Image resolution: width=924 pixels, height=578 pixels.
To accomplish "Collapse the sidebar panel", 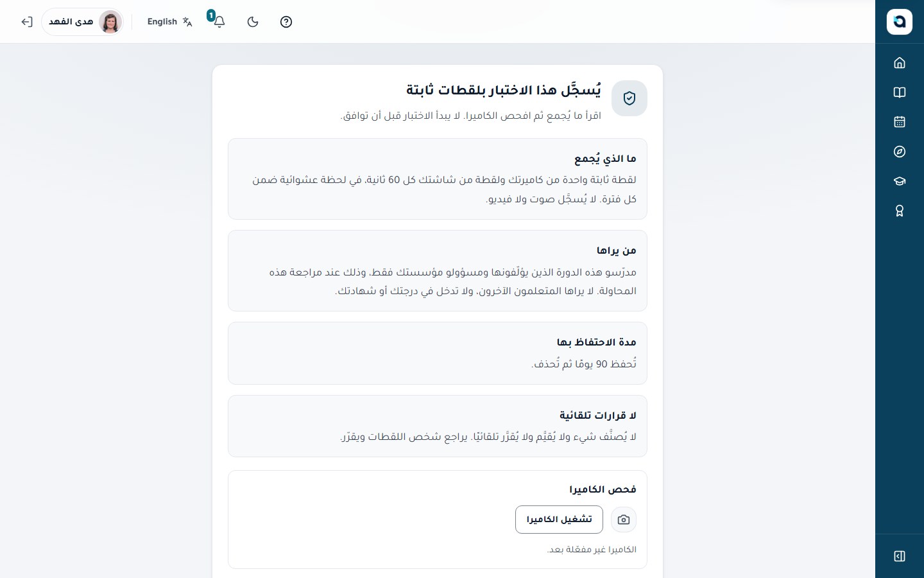I will pyautogui.click(x=900, y=556).
